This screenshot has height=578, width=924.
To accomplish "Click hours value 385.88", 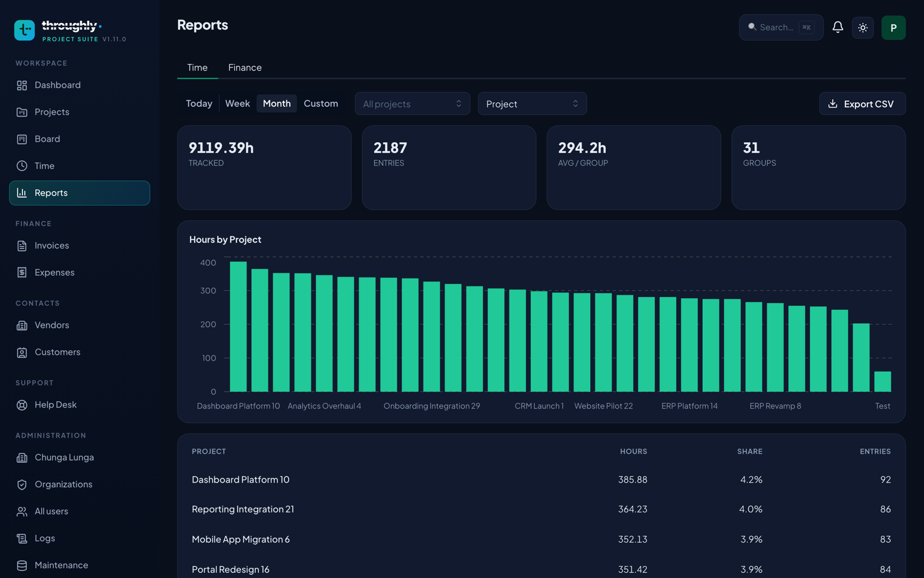I will [x=632, y=480].
